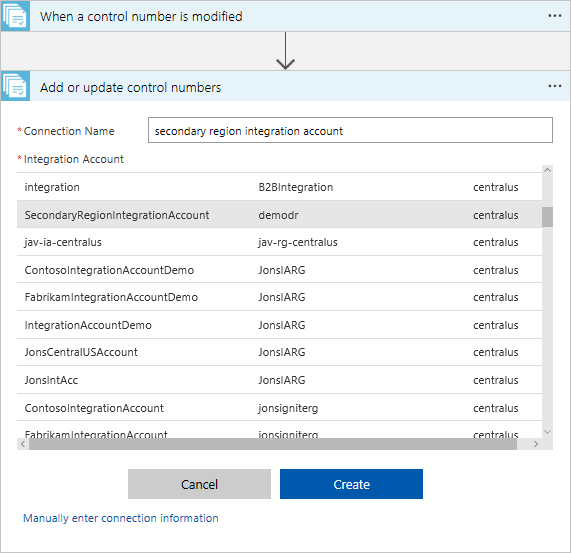Click the scroll up arrow of account list
Screen dimensions: 571x553
pyautogui.click(x=547, y=170)
